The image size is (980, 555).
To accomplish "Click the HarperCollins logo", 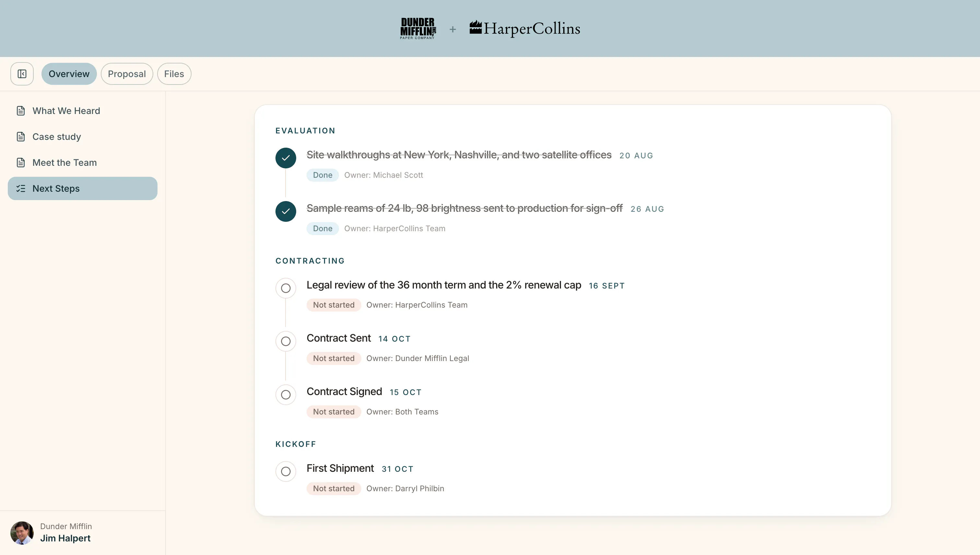I will point(525,28).
